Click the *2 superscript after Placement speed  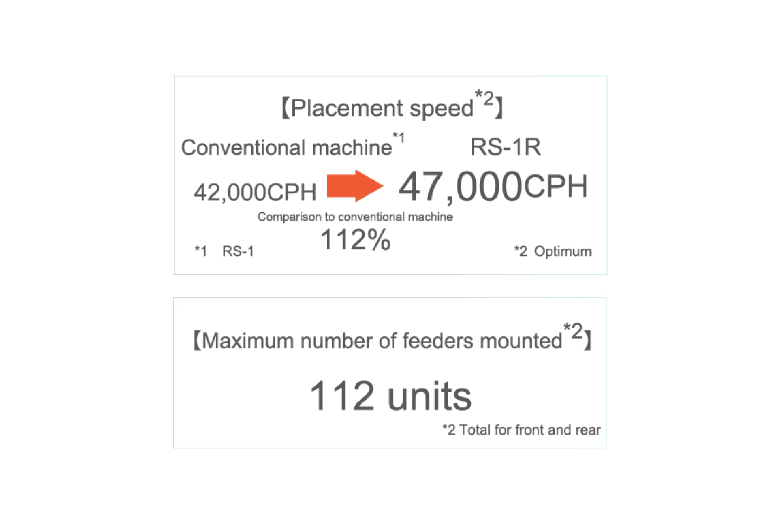(484, 98)
